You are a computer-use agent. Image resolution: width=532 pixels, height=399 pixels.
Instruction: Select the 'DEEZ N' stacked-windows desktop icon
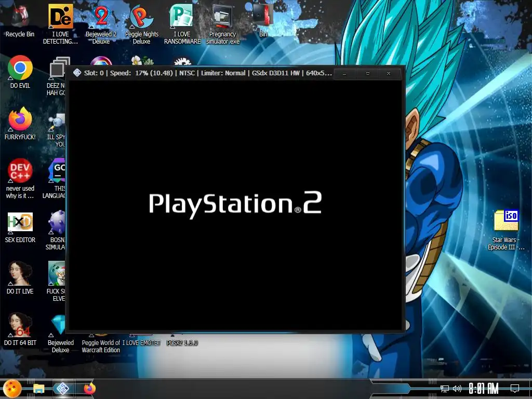57,76
